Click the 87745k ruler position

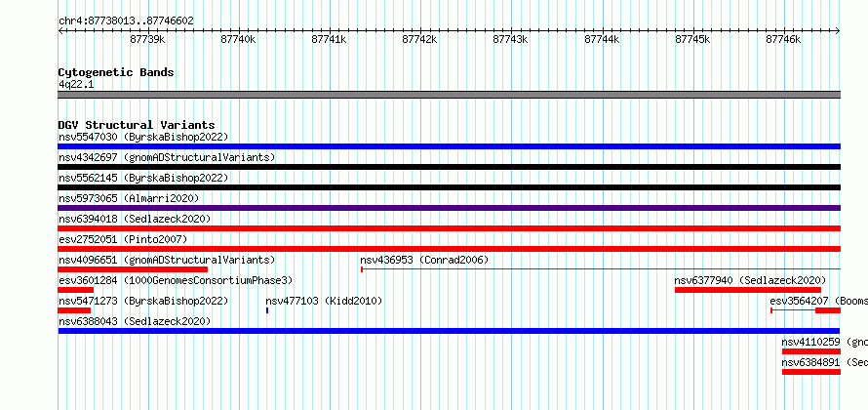692,39
